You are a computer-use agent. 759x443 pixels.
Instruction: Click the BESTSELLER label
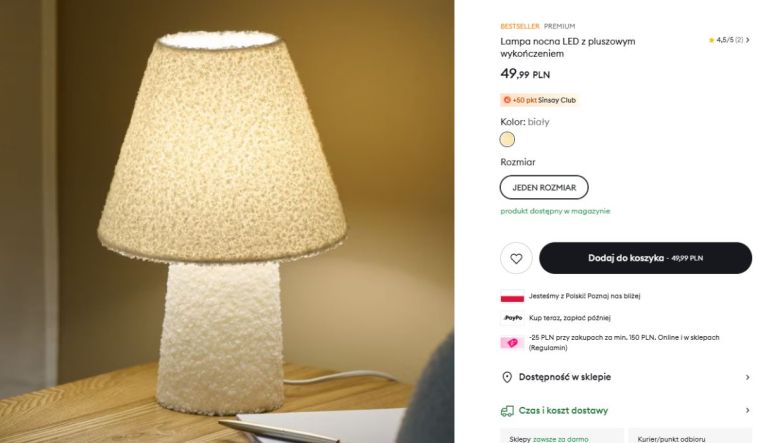point(519,26)
